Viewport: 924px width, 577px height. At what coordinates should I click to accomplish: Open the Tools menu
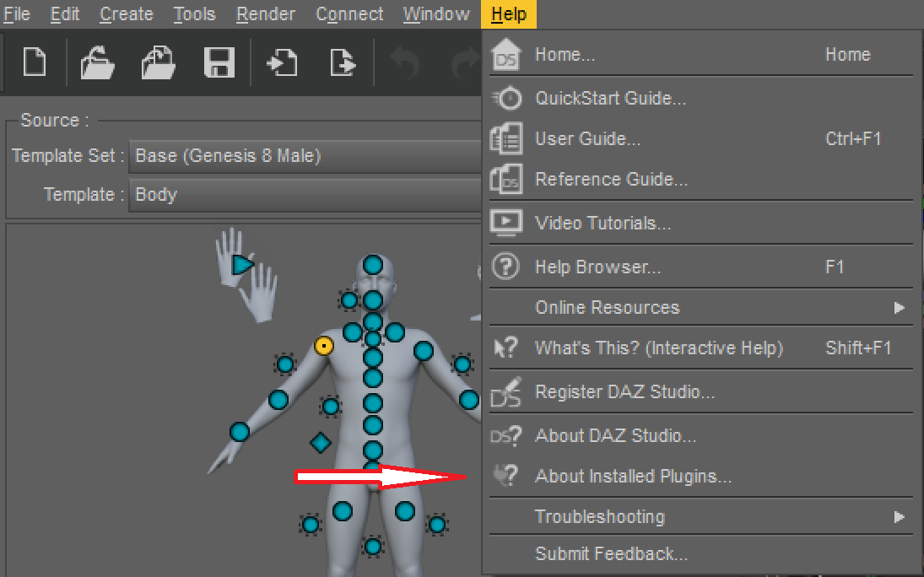point(194,13)
